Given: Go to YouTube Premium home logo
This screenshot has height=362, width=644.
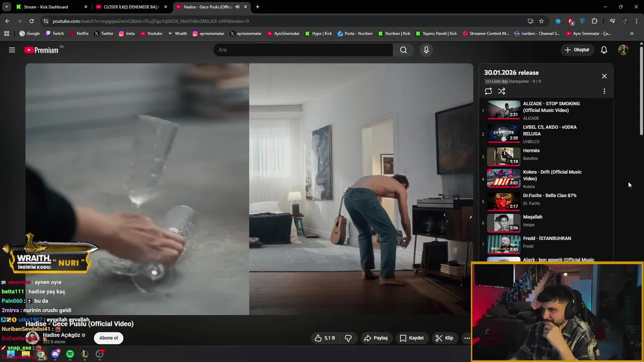Looking at the screenshot, I should pyautogui.click(x=41, y=50).
